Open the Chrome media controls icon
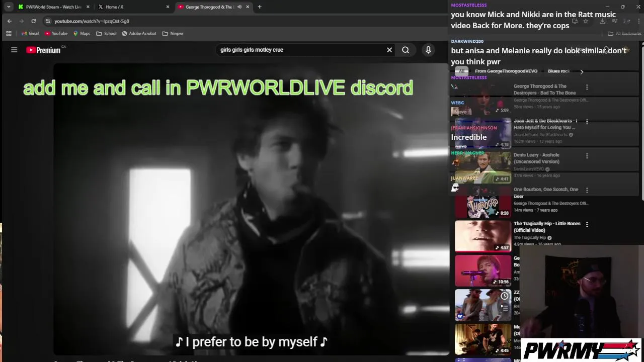The width and height of the screenshot is (644, 362). 614,21
